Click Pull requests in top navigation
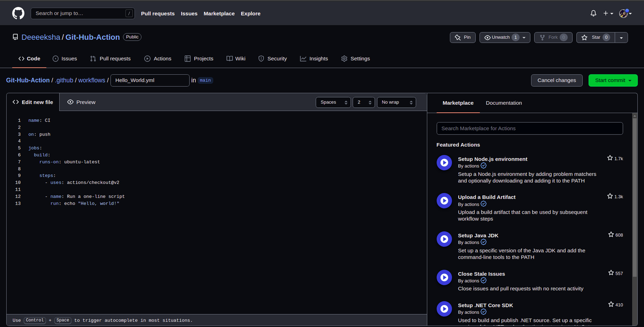This screenshot has width=644, height=327. pos(158,14)
